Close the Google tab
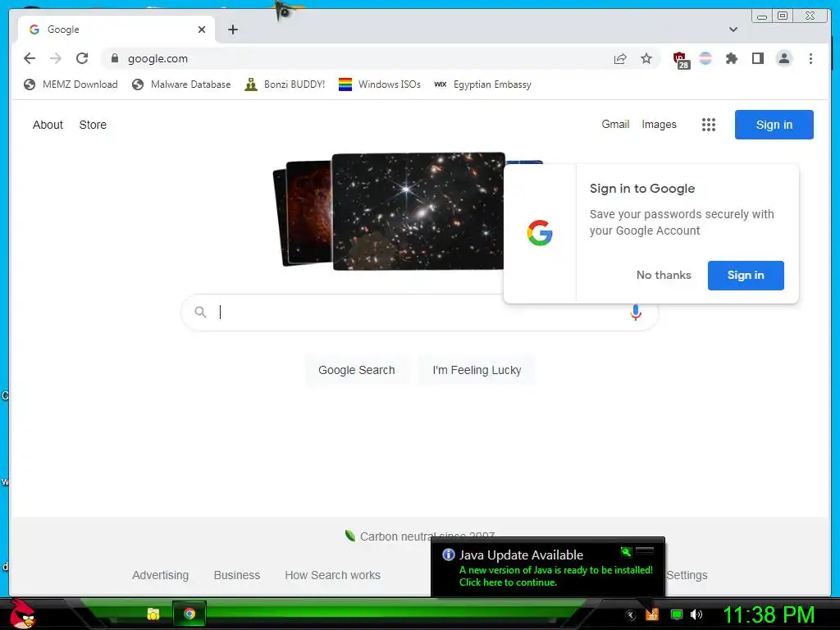Viewport: 840px width, 630px height. [x=202, y=30]
